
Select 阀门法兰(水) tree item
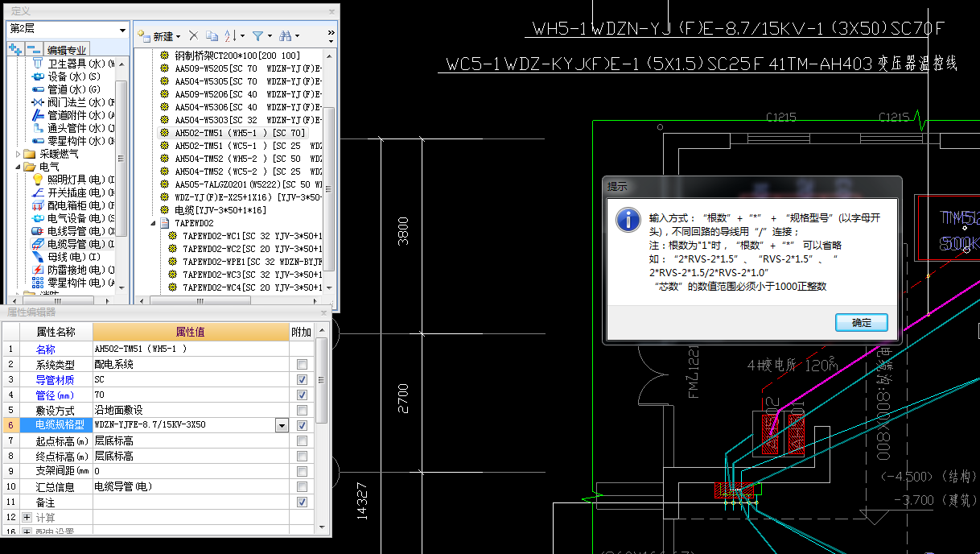[74, 102]
